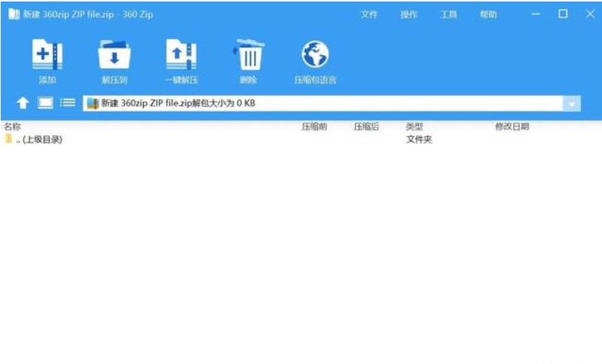Sort by the 类型 column header
Viewport: 602px width, 364px height.
[x=414, y=127]
